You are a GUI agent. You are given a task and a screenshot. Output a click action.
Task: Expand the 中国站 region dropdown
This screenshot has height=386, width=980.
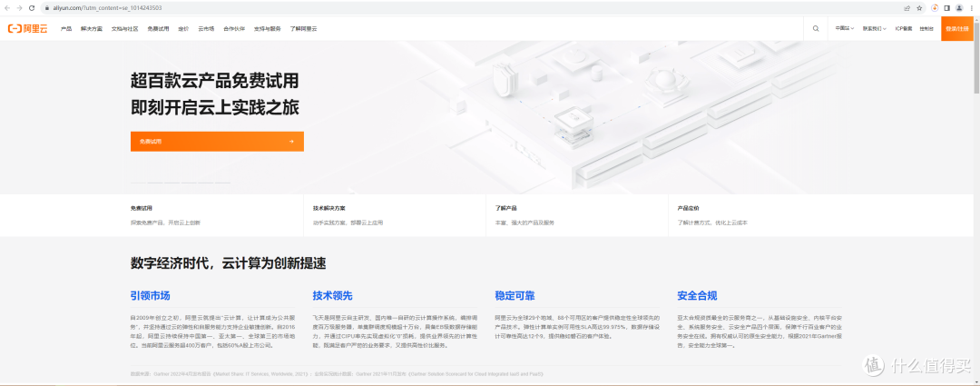845,29
